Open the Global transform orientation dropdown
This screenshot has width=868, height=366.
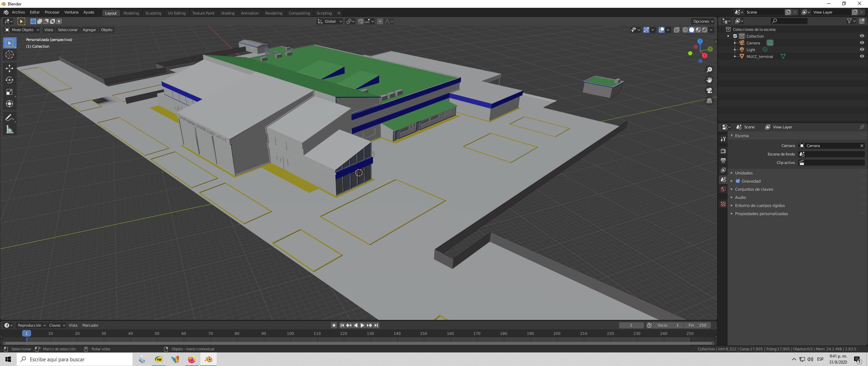point(330,21)
